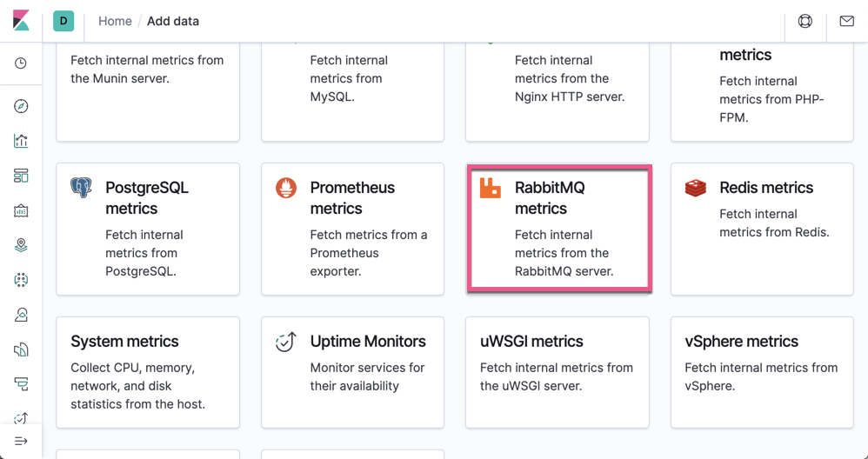This screenshot has width=868, height=459.
Task: Open vSphere metrics card title
Action: (741, 342)
